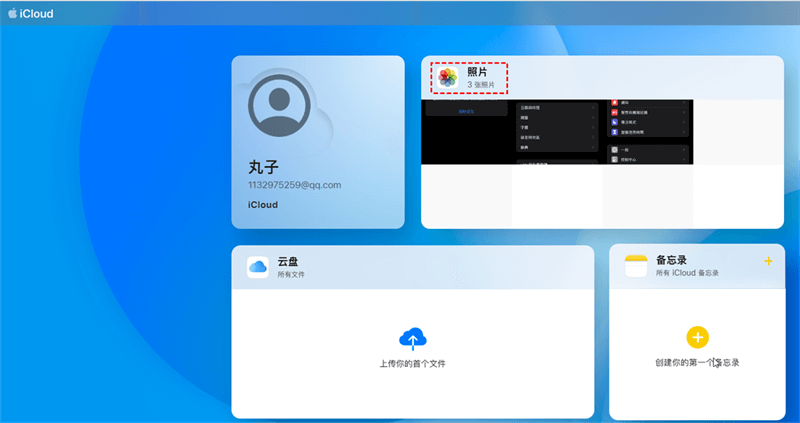Add a new note with the small plus

(768, 261)
